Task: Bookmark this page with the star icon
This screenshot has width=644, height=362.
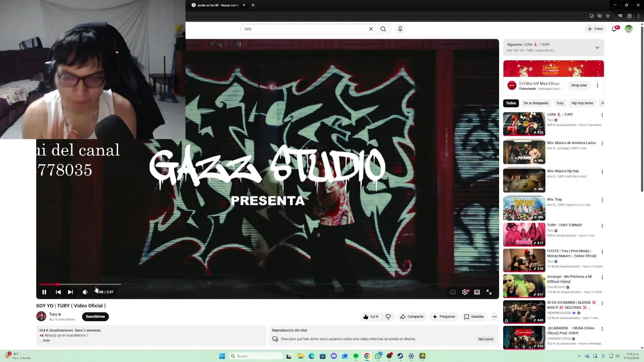Action: [608, 16]
